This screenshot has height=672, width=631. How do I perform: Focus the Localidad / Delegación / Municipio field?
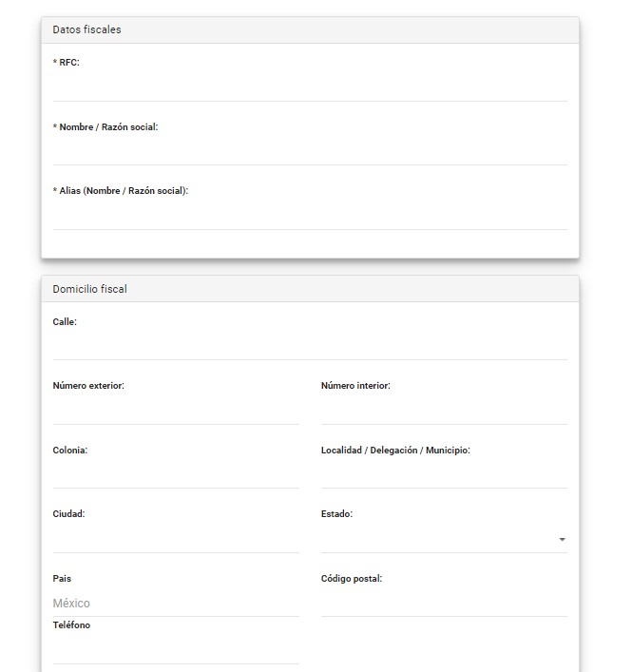pos(444,475)
